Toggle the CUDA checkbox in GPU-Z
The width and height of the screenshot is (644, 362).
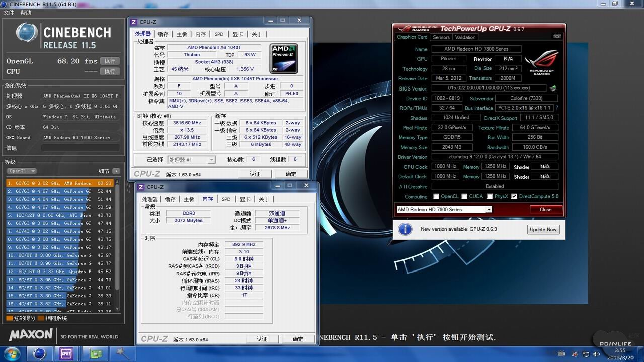(465, 196)
